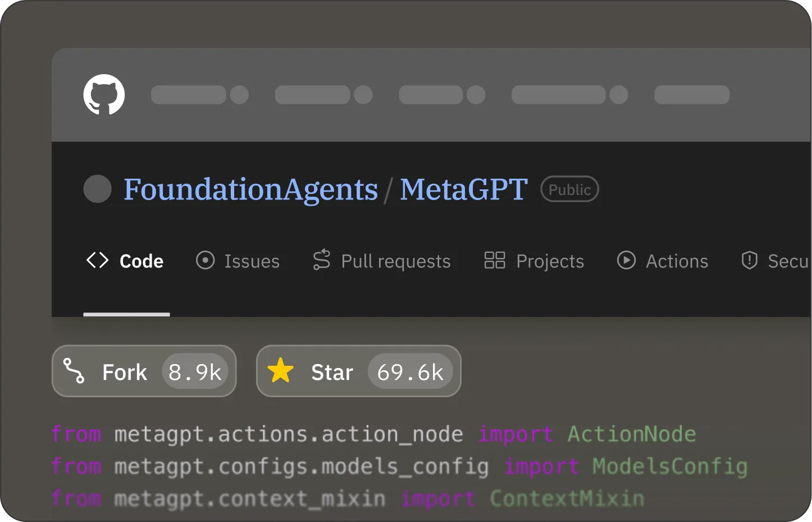Open the MetaGPT repository link
Image resolution: width=812 pixels, height=522 pixels.
pos(464,189)
